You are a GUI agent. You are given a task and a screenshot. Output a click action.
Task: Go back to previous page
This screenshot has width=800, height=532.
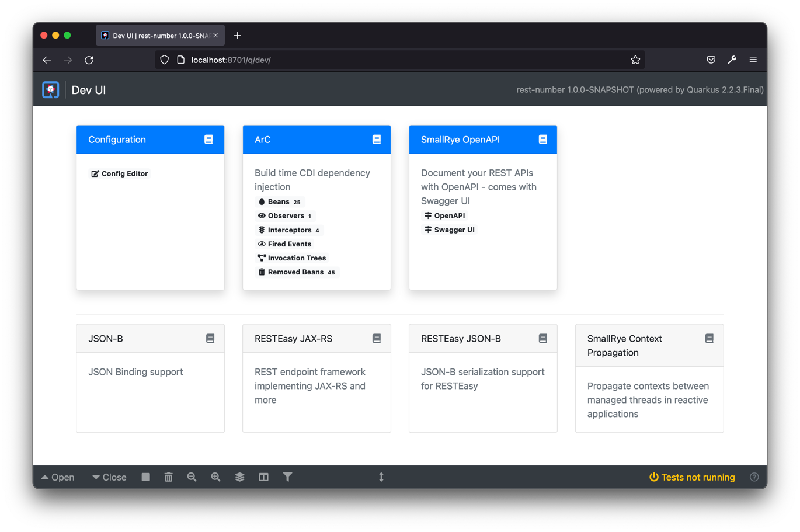tap(47, 60)
